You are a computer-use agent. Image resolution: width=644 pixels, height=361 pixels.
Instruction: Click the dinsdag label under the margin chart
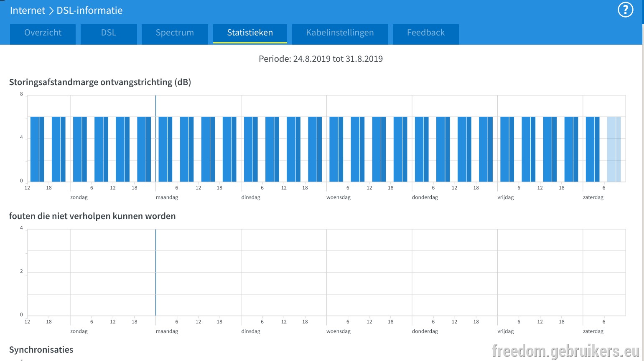point(251,197)
